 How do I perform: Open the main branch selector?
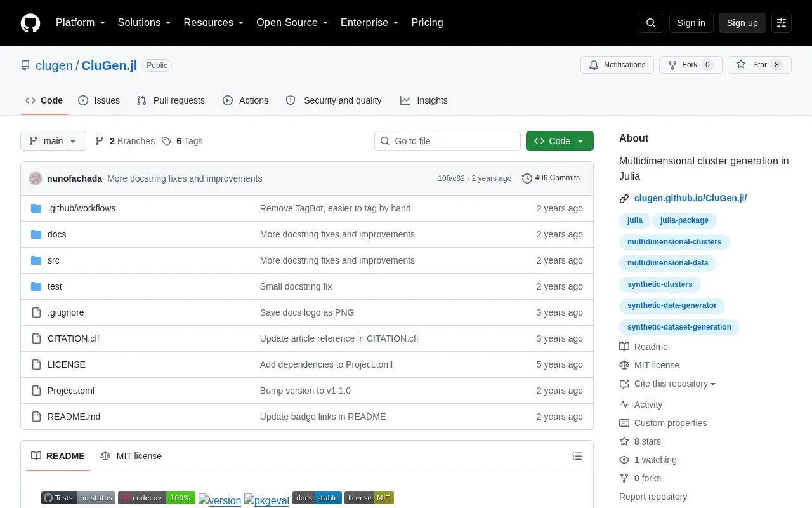(x=53, y=141)
